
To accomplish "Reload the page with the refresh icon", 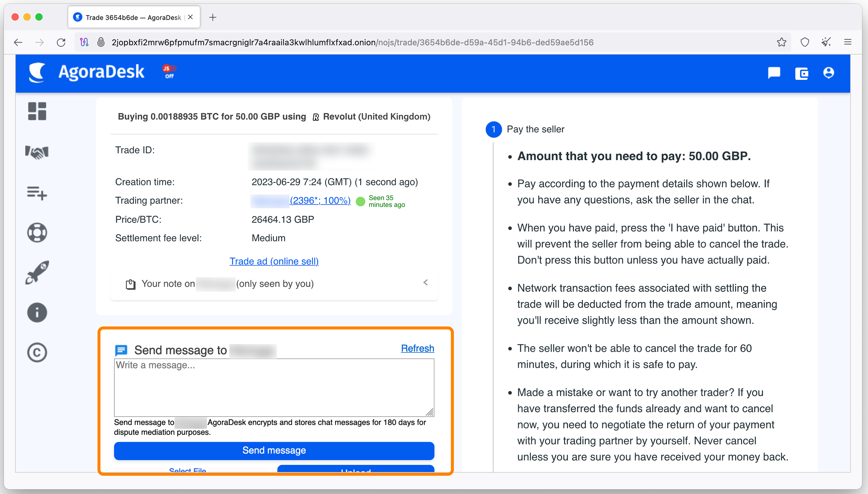I will click(61, 42).
